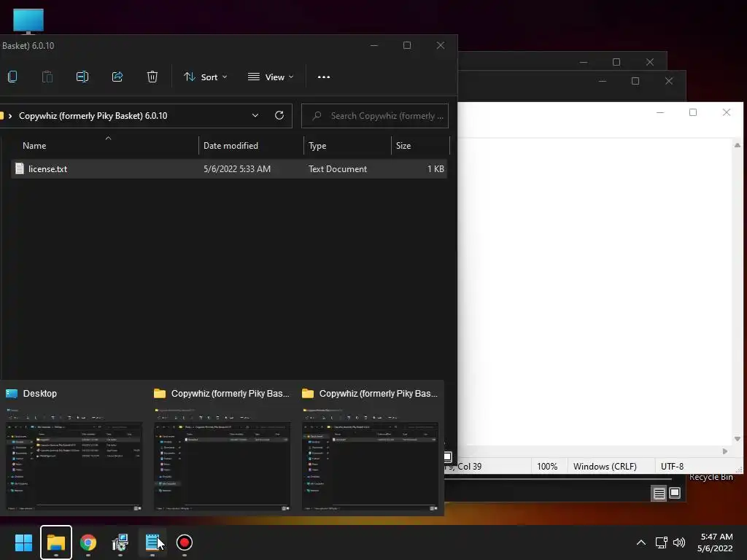Expand the address bar history chevron
Viewport: 747px width, 560px height.
pyautogui.click(x=255, y=116)
